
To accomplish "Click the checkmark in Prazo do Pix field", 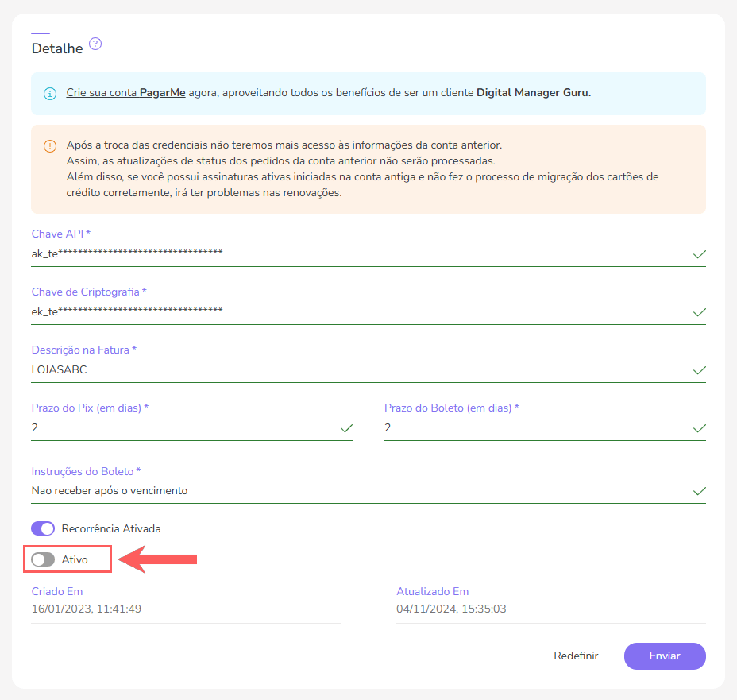I will 346,428.
